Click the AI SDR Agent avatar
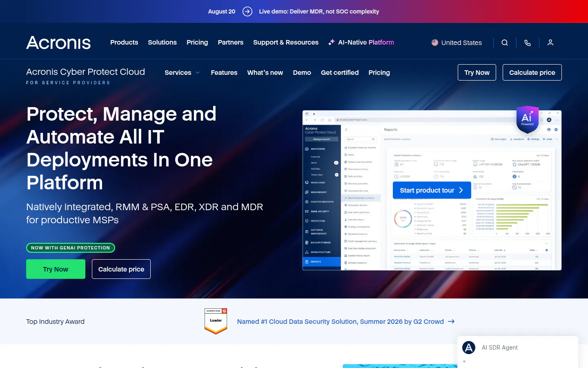Image resolution: width=588 pixels, height=368 pixels. (x=469, y=348)
